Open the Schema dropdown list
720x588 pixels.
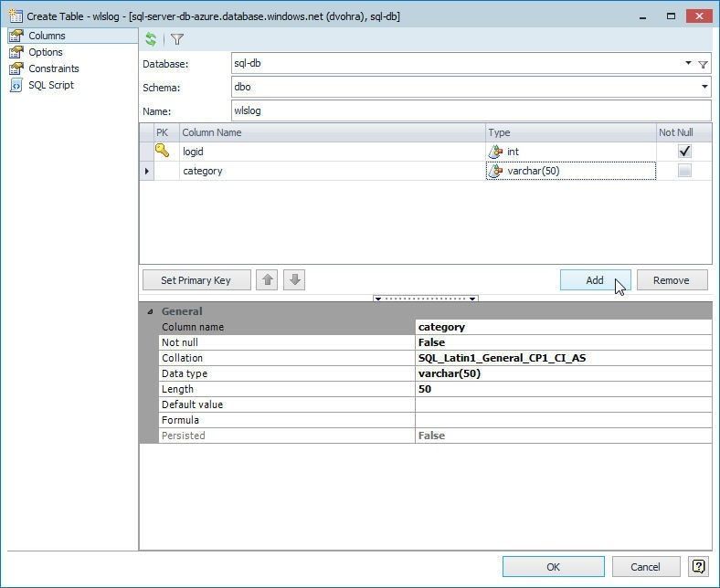click(704, 87)
